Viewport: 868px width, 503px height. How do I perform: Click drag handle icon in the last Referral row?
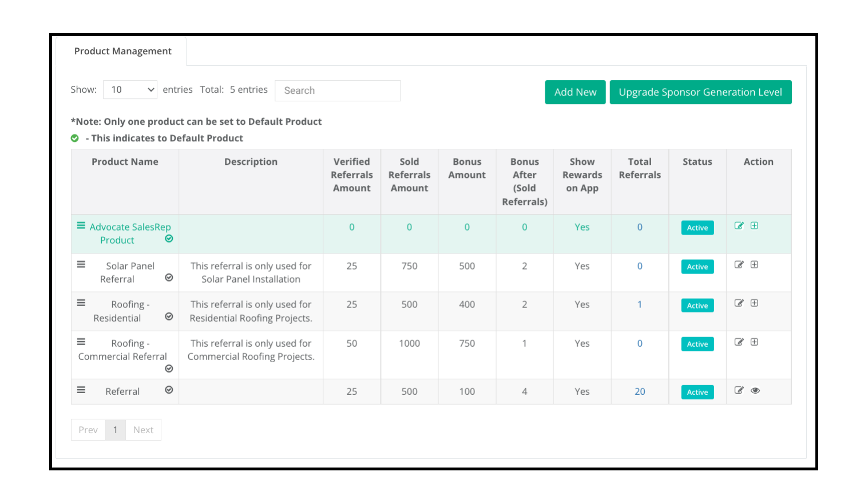81,390
